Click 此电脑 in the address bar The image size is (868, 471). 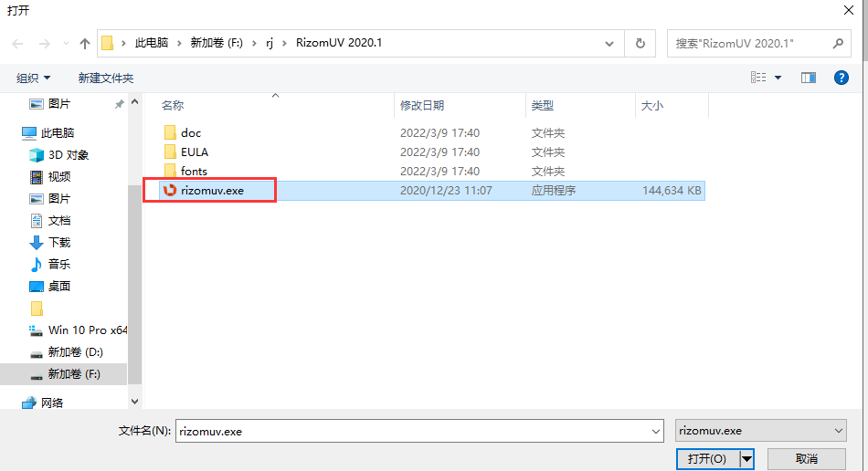pos(152,43)
